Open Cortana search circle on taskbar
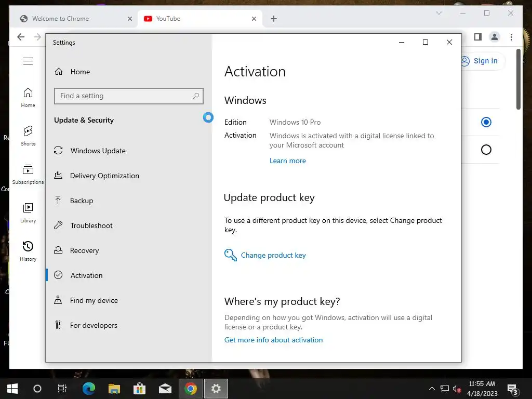This screenshot has height=399, width=532. click(x=37, y=389)
